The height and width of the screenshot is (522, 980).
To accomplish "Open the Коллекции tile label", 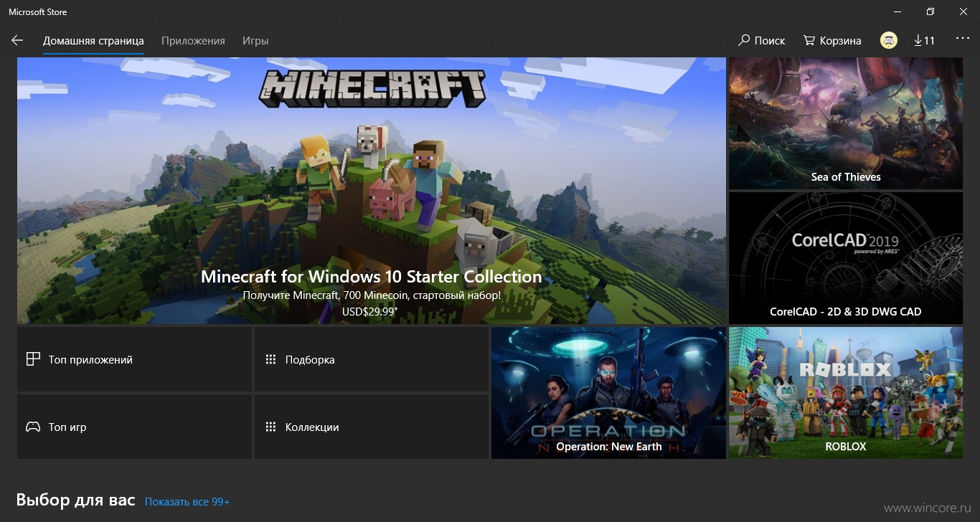I will 312,427.
